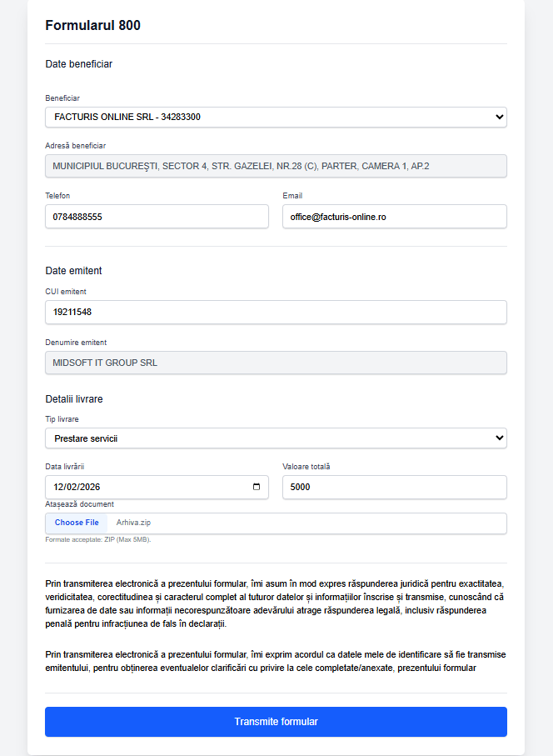Click the Arhiva.zip attached file name
Image resolution: width=553 pixels, height=756 pixels.
(133, 523)
